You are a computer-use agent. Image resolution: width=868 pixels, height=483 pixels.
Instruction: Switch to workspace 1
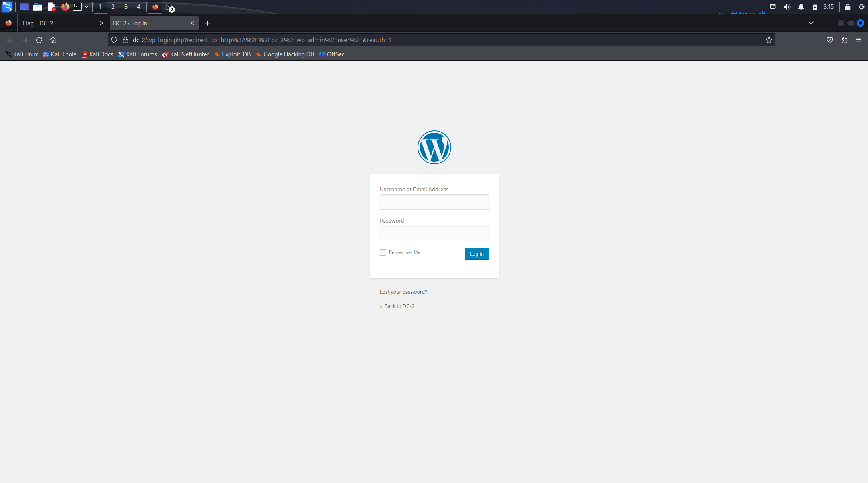[x=100, y=7]
